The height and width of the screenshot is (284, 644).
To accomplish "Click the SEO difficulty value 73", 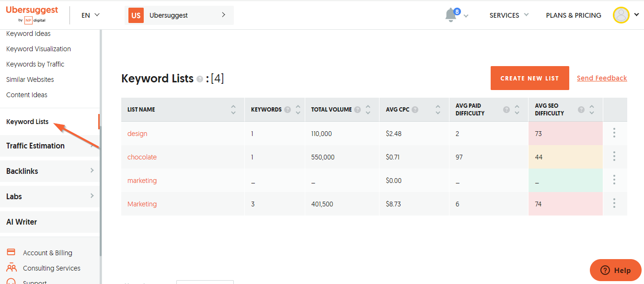I will point(538,134).
